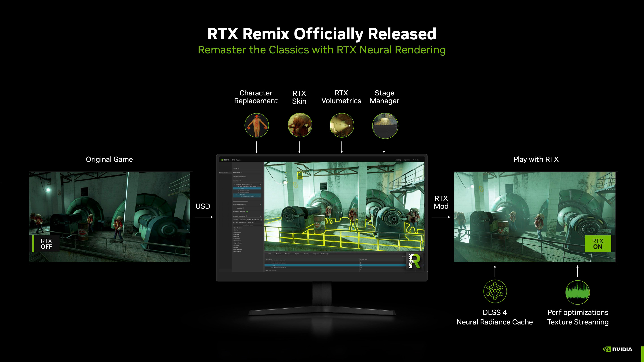The image size is (644, 362).
Task: Switch to the Ingestion tab
Action: [407, 160]
